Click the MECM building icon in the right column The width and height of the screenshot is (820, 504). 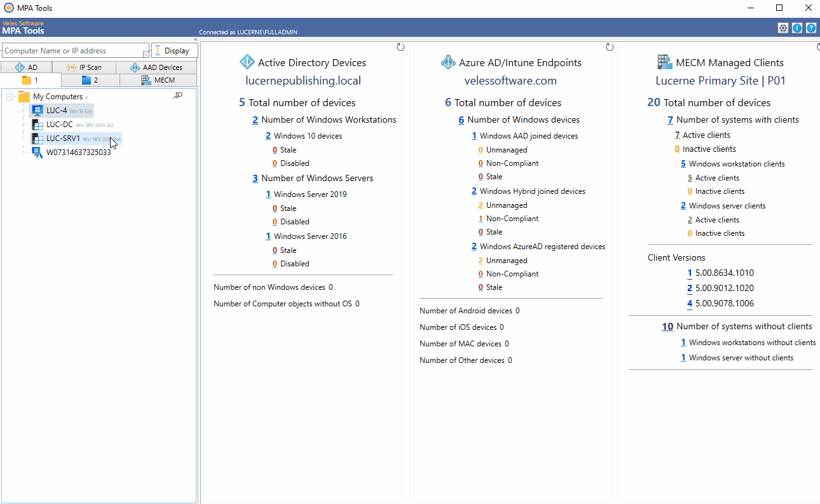tap(665, 62)
